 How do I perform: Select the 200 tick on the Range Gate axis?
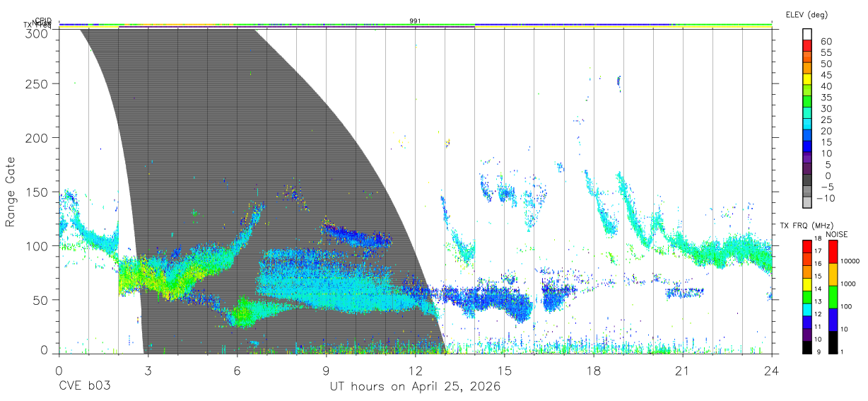click(x=38, y=137)
